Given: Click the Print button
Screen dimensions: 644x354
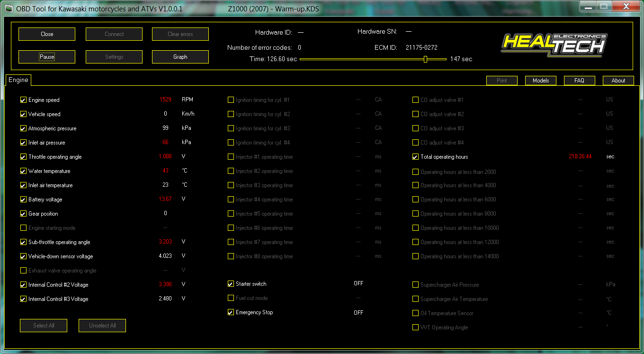Looking at the screenshot, I should coord(502,81).
